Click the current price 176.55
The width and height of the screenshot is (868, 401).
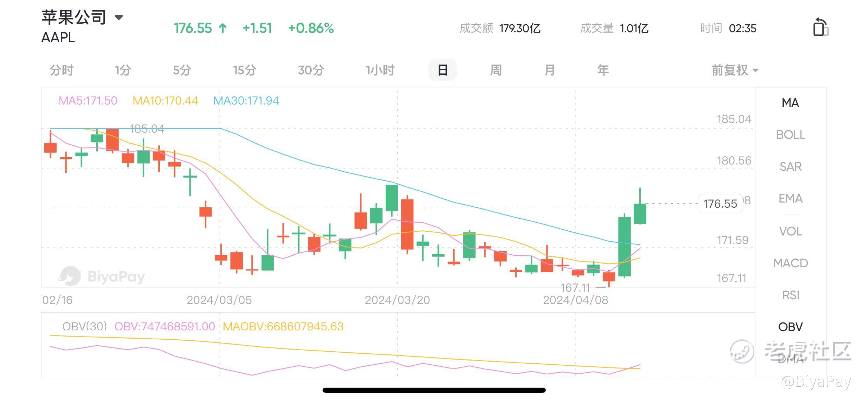(193, 28)
